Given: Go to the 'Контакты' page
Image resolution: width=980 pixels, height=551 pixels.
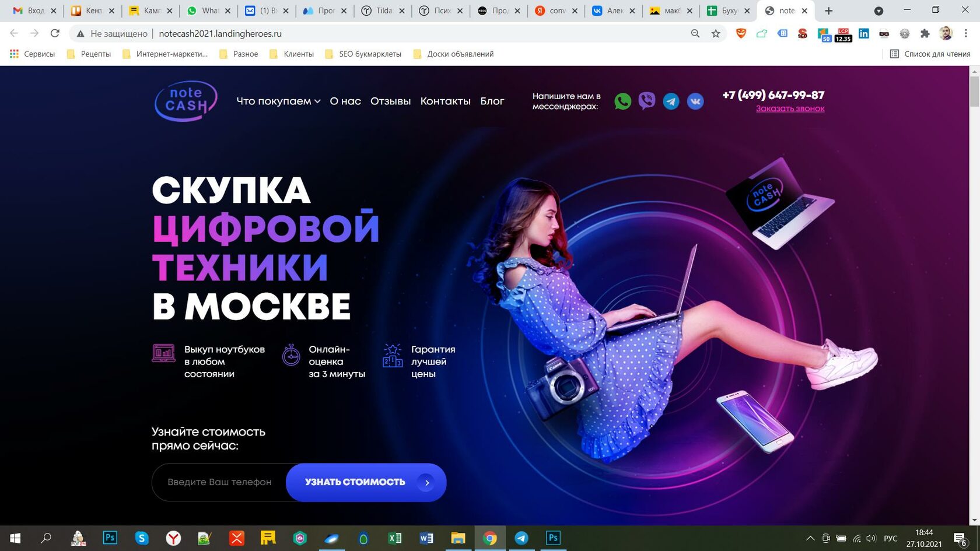Looking at the screenshot, I should 445,101.
